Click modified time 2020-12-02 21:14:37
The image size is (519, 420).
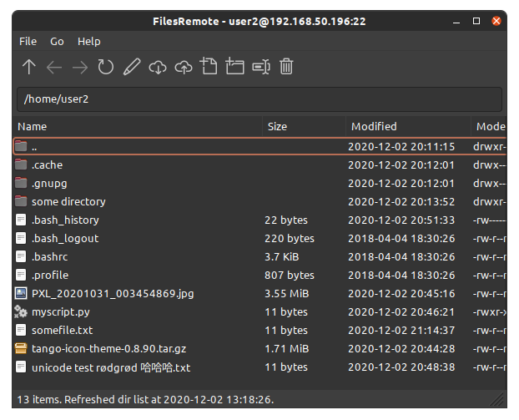coord(401,330)
